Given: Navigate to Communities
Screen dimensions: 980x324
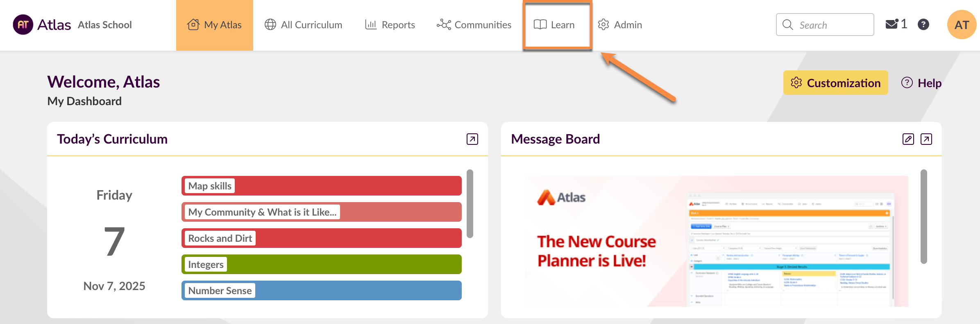Looking at the screenshot, I should tap(474, 25).
